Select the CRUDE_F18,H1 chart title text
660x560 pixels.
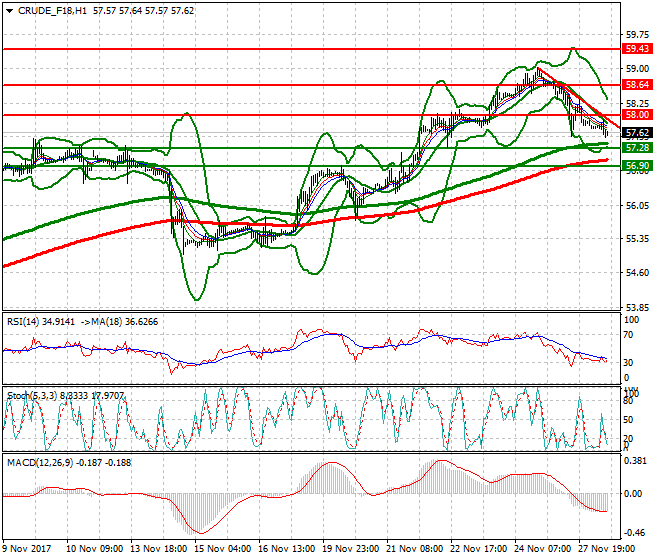(52, 11)
